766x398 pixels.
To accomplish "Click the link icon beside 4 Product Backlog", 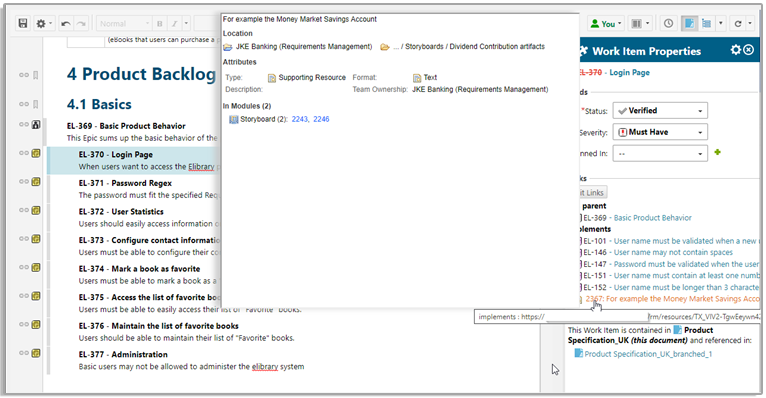I will coord(23,75).
